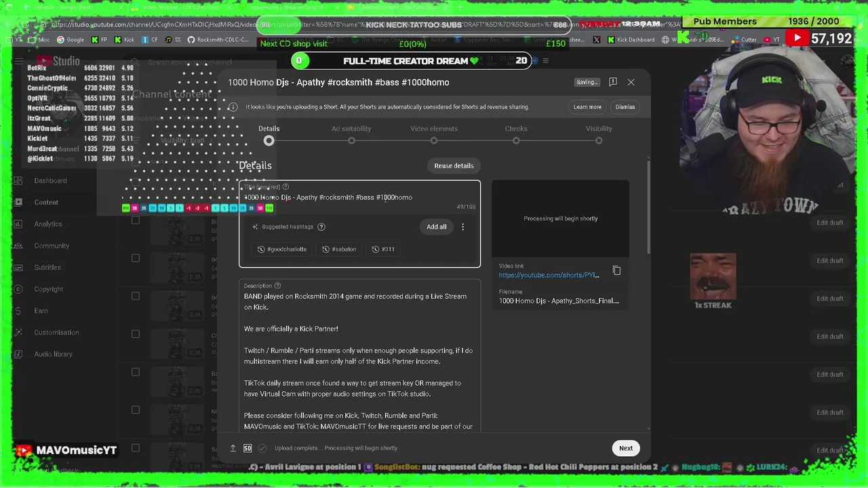Screen dimensions: 868x488
Task: Go to the Visibility step
Action: pos(599,134)
